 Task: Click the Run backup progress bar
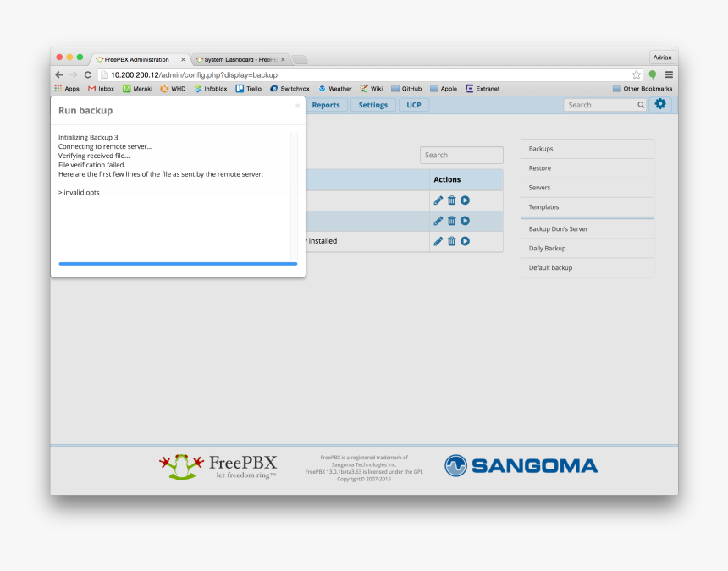(178, 264)
